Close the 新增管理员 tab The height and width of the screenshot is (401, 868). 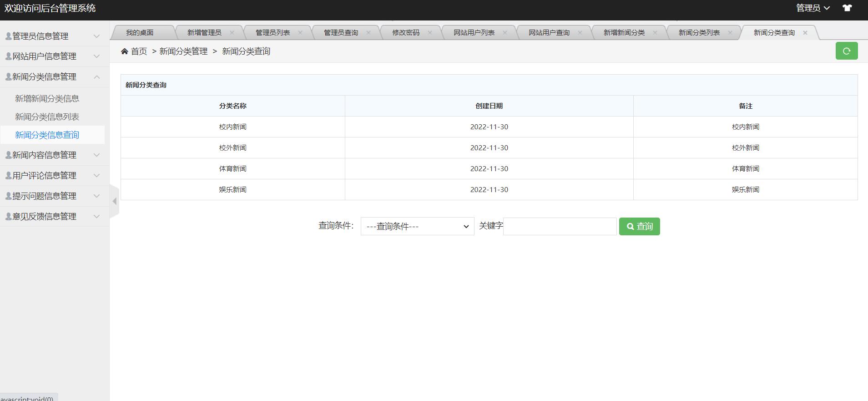pos(232,32)
